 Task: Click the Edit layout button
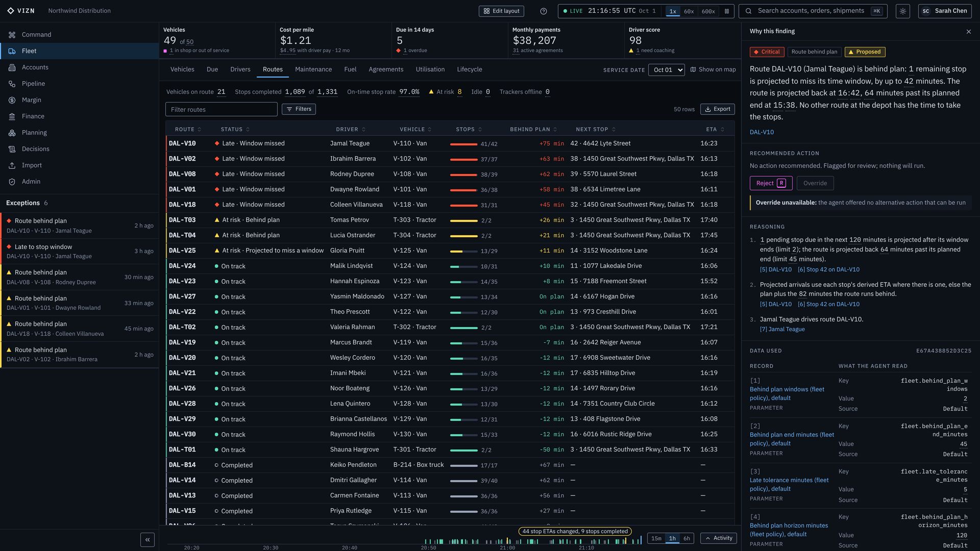[501, 11]
